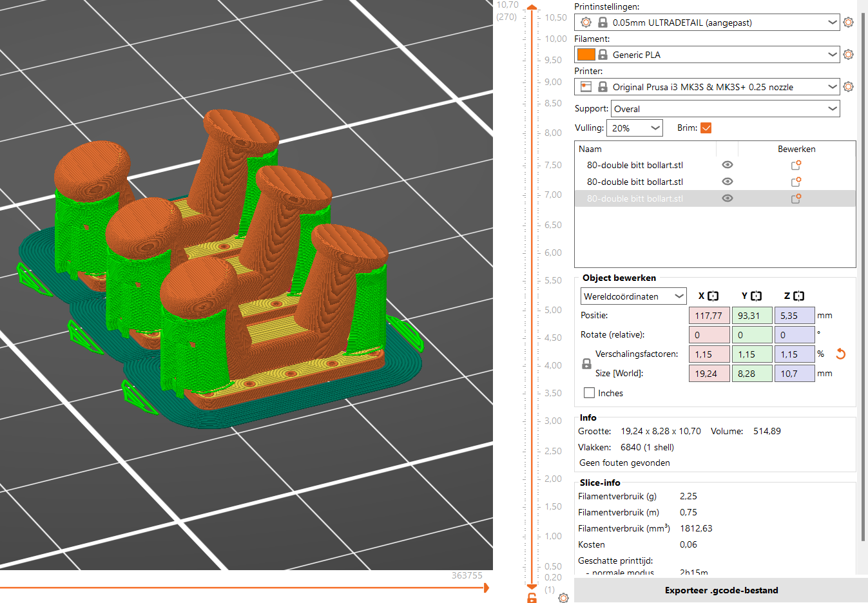This screenshot has width=868, height=603.
Task: Click layer slider settings cog icon
Action: [563, 598]
